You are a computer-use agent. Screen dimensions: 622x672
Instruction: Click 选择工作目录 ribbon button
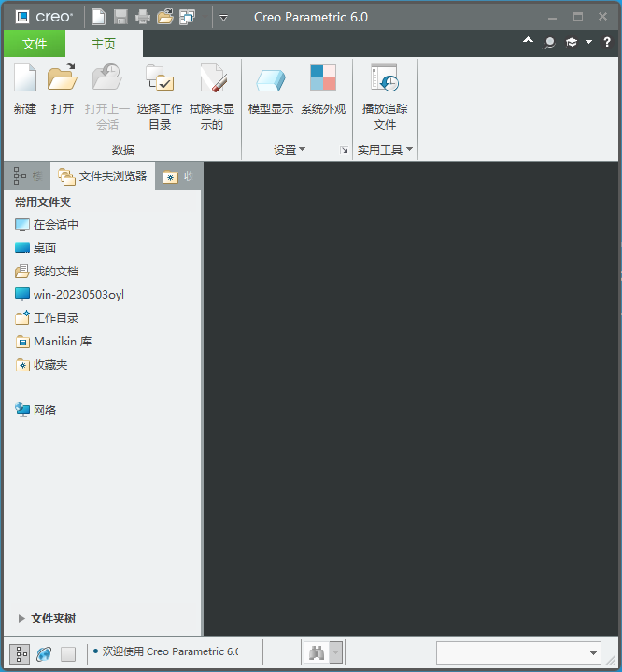[x=160, y=97]
